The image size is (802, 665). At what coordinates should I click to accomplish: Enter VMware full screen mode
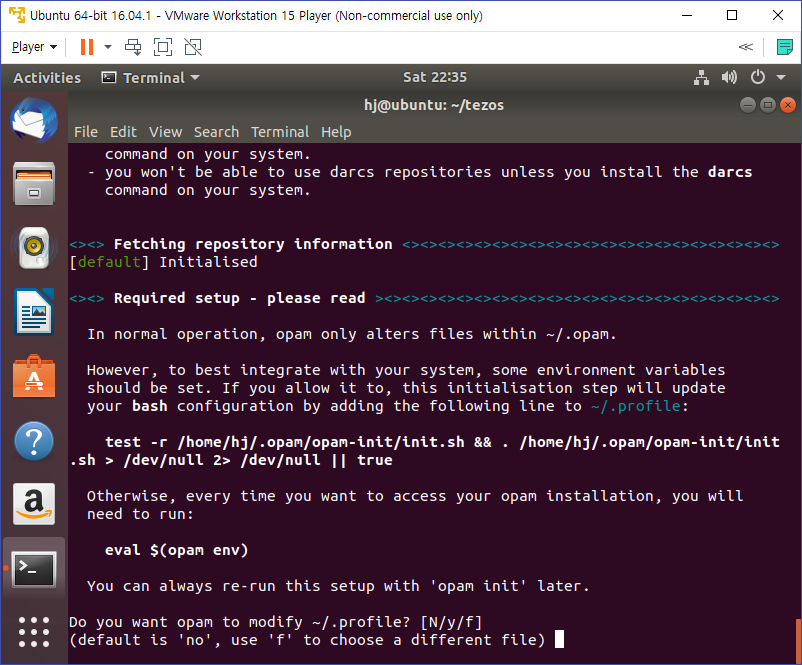[163, 47]
